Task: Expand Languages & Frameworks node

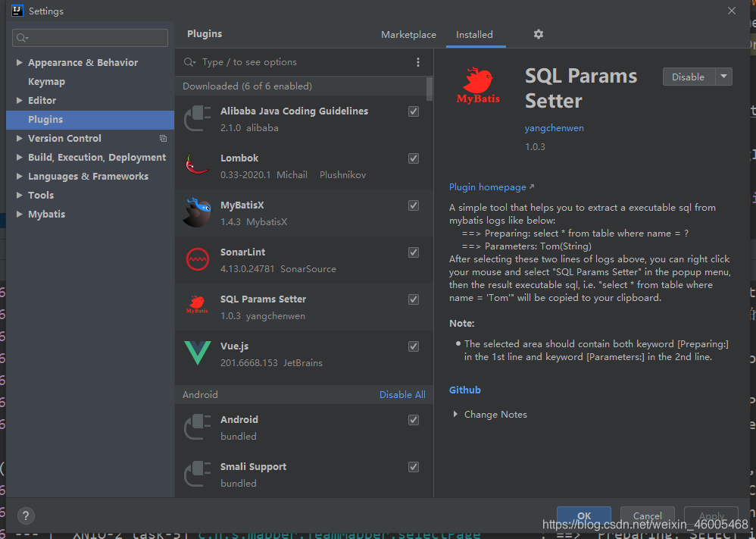Action: 19,176
